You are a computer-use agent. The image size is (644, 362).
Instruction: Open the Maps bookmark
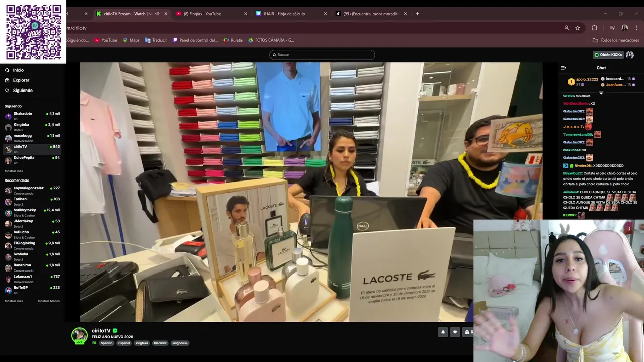click(x=131, y=40)
